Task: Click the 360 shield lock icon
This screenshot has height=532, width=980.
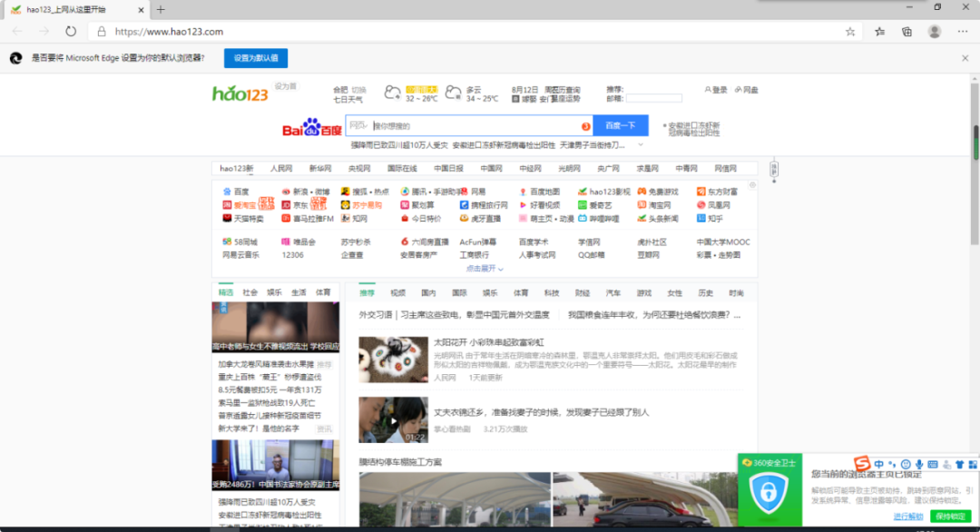Action: pos(769,493)
